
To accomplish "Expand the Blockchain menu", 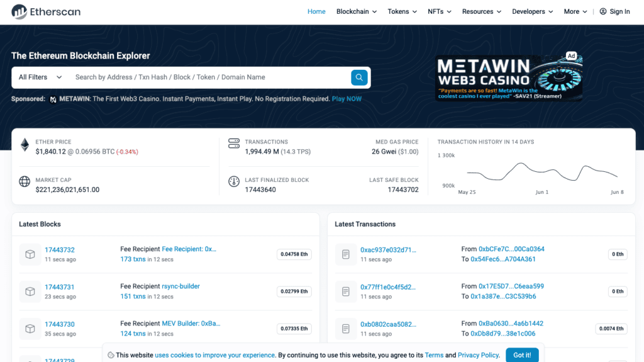I will (x=357, y=11).
